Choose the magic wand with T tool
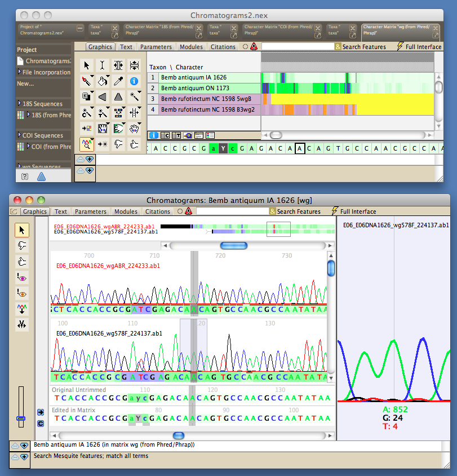This screenshot has width=457, height=476. coord(102,113)
